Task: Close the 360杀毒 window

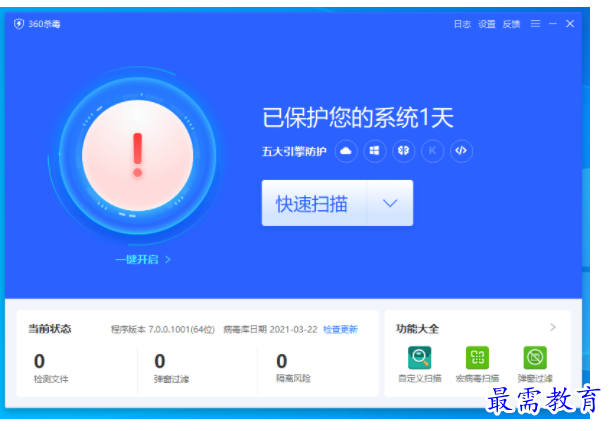Action: [570, 24]
